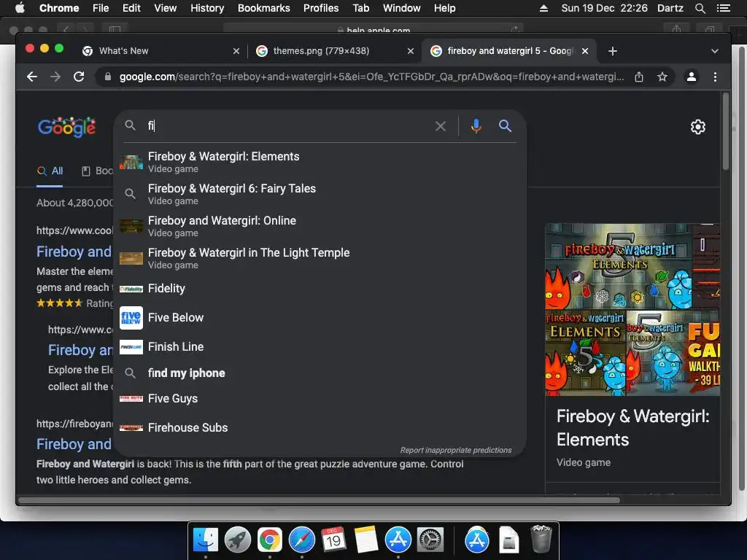The height and width of the screenshot is (560, 747).
Task: Open Chrome's three-dot menu
Action: [715, 77]
